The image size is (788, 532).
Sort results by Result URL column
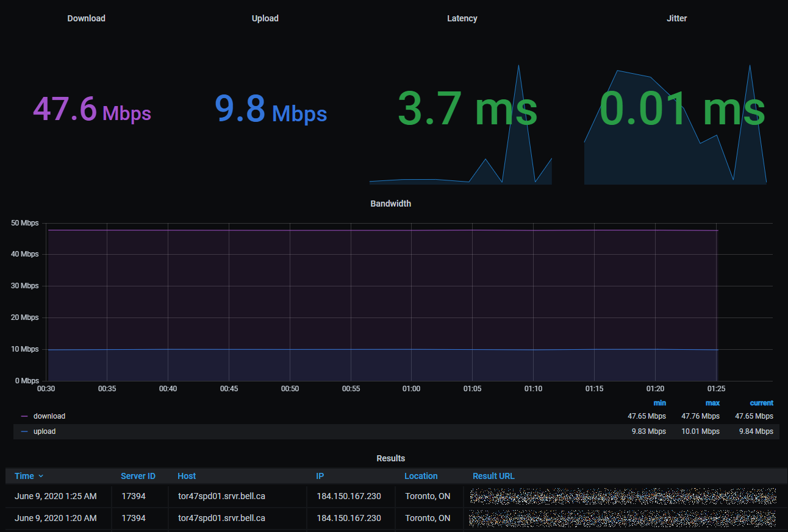[x=493, y=476]
